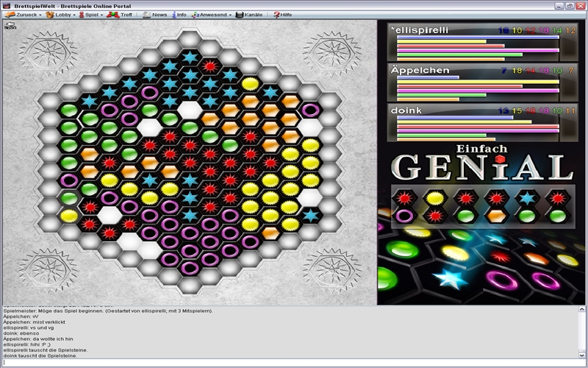Click chat line 'doink tauscht die Spielsteine.'
This screenshot has height=368, width=588.
click(40, 355)
